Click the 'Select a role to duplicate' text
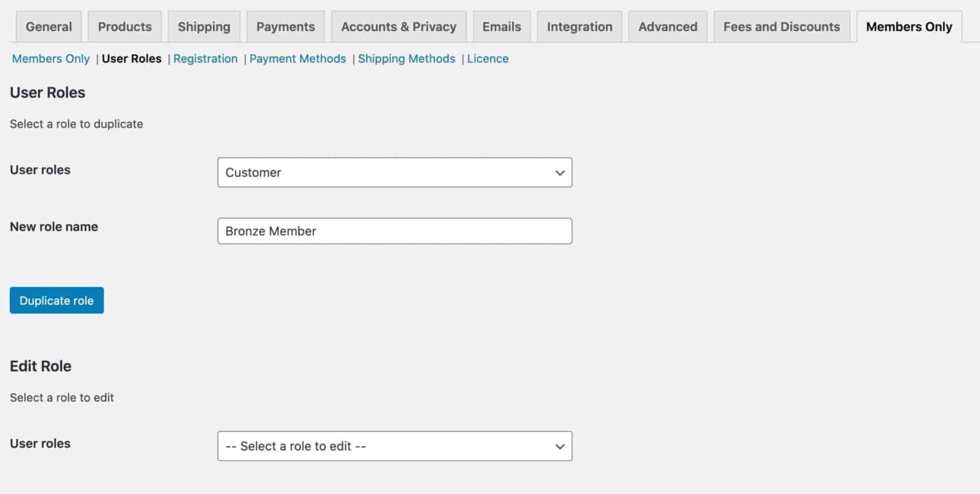The height and width of the screenshot is (494, 980). pos(77,124)
